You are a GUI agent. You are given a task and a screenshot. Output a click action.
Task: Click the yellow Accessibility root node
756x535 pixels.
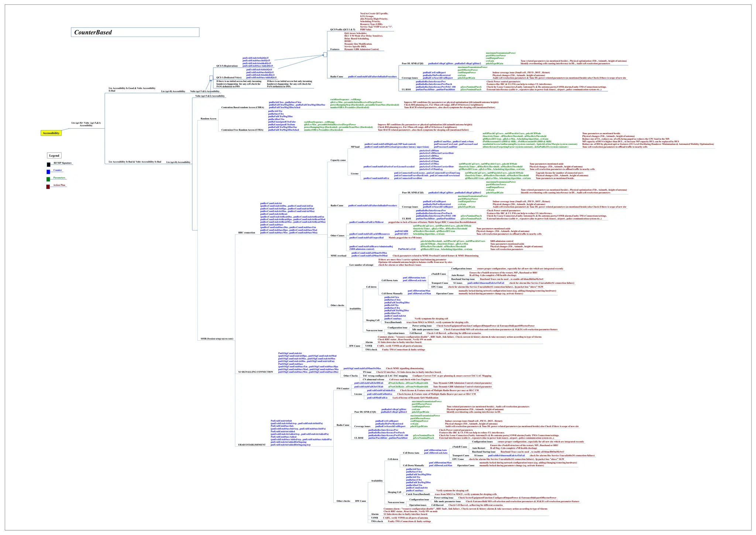(51, 133)
